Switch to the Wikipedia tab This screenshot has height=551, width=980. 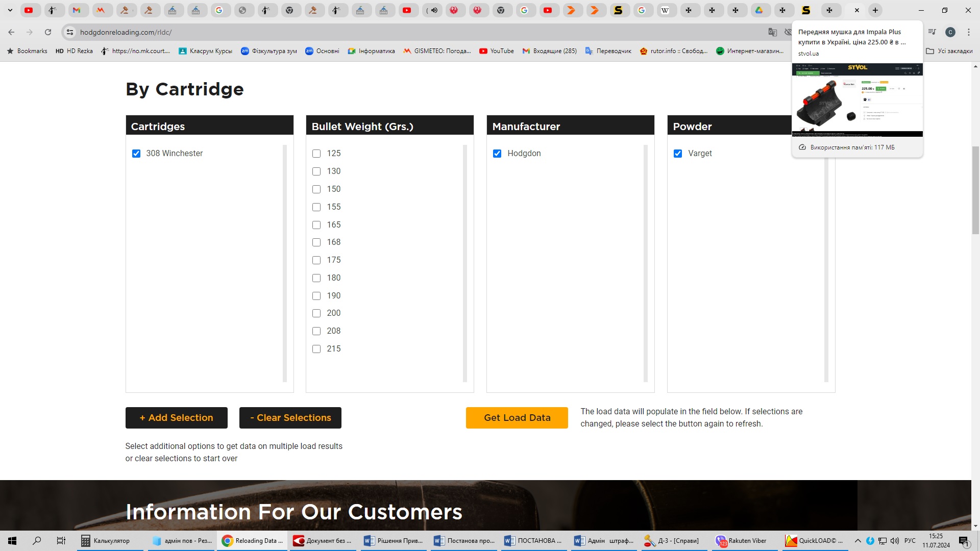point(665,10)
